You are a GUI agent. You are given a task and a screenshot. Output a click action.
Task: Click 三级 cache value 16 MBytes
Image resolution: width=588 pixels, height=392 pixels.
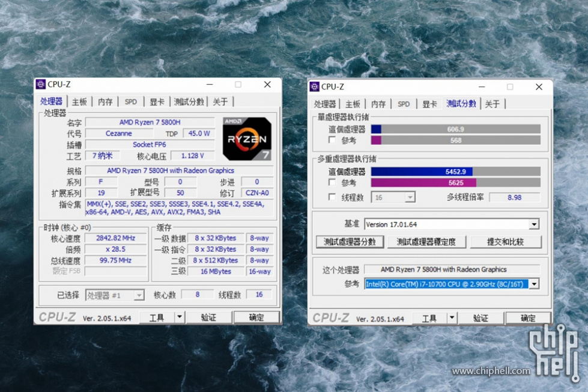point(216,271)
